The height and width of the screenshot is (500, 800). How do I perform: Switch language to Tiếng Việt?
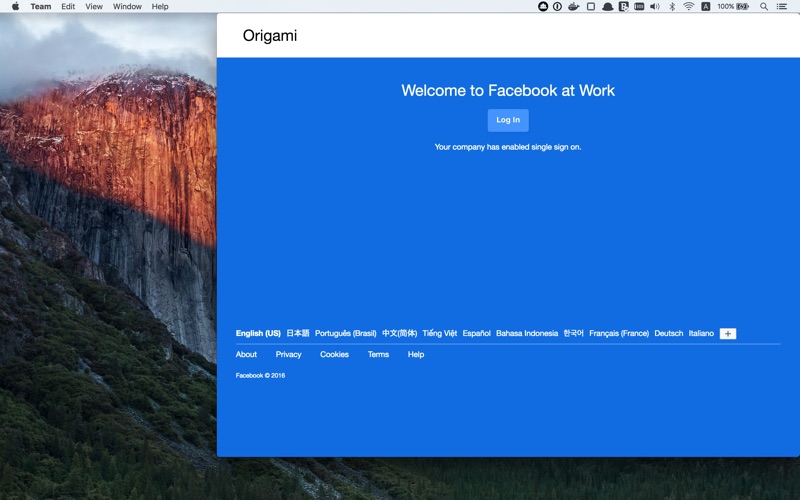440,333
